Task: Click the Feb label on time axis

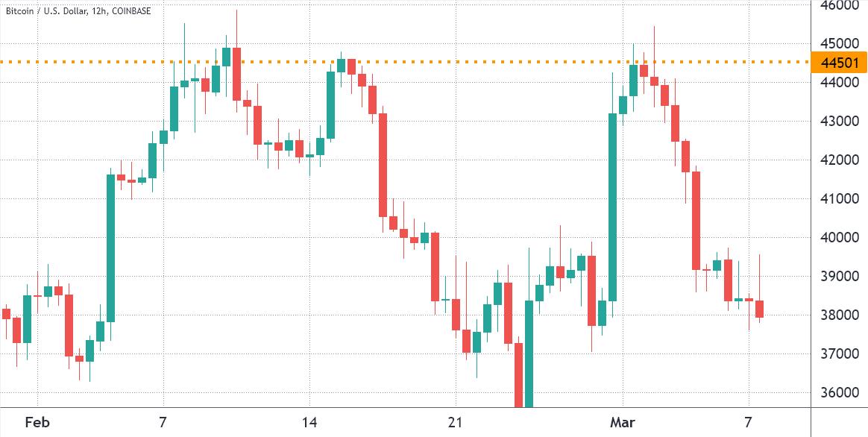Action: [x=37, y=423]
